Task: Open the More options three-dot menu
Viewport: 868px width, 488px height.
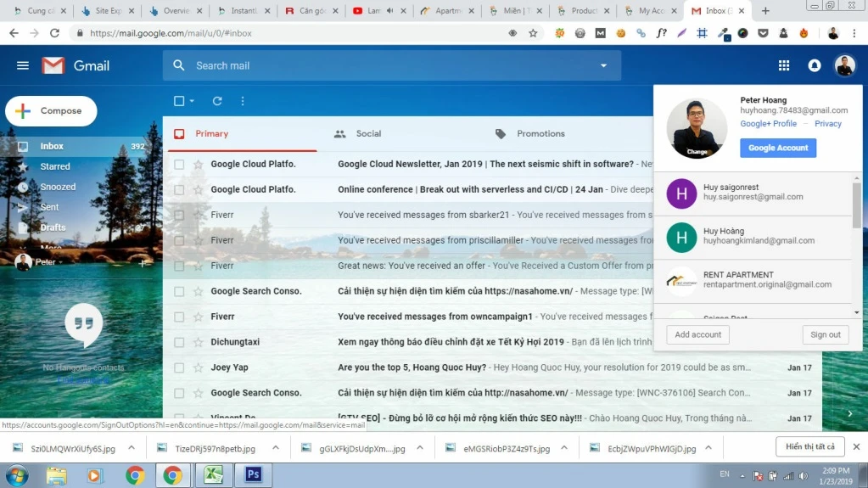Action: pyautogui.click(x=243, y=101)
